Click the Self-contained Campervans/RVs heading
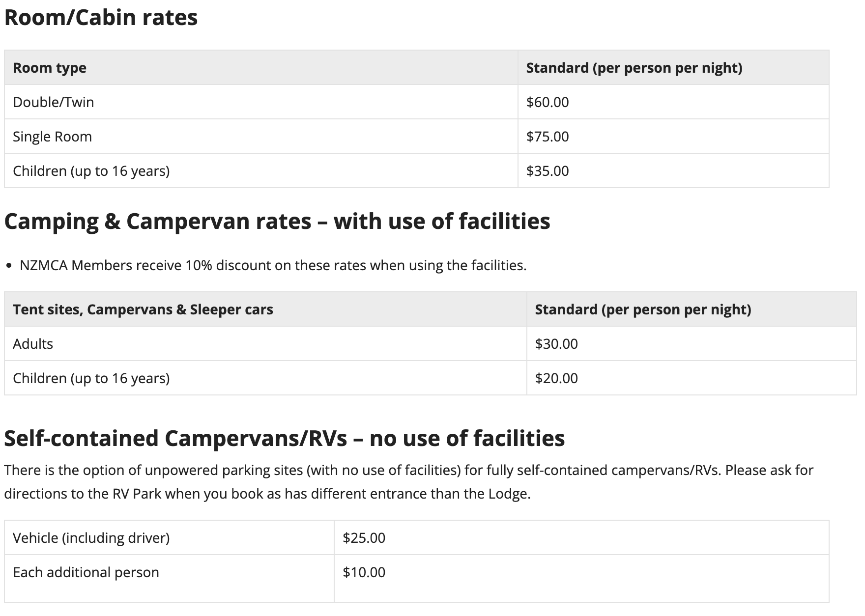 click(x=285, y=439)
